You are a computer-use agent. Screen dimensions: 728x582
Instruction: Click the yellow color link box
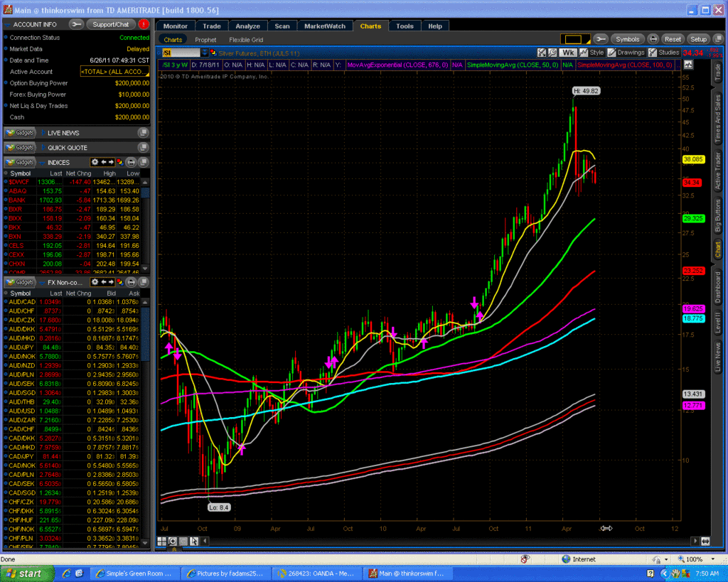tap(574, 39)
